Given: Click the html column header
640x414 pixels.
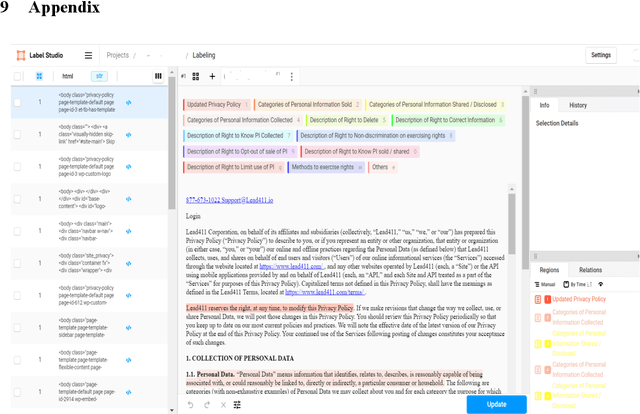Looking at the screenshot, I should [68, 76].
